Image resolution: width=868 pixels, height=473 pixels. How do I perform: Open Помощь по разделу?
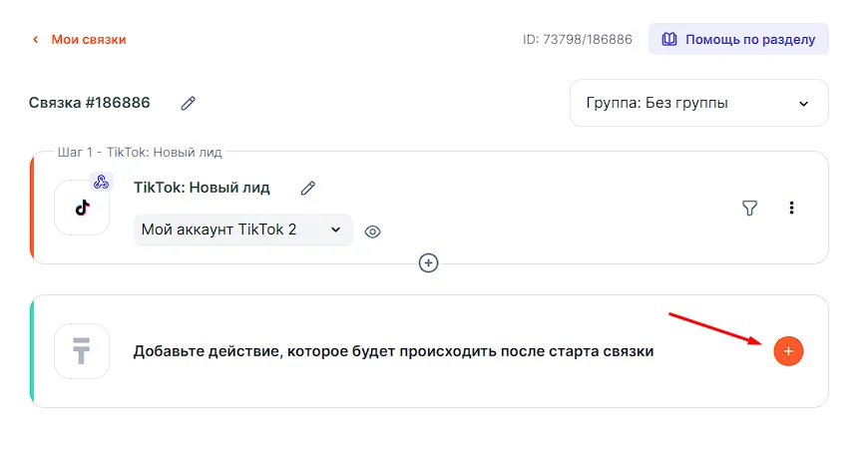coord(738,39)
